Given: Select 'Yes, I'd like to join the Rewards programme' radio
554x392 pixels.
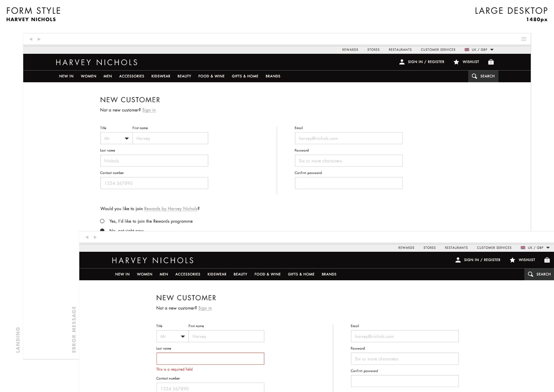Looking at the screenshot, I should pos(102,221).
